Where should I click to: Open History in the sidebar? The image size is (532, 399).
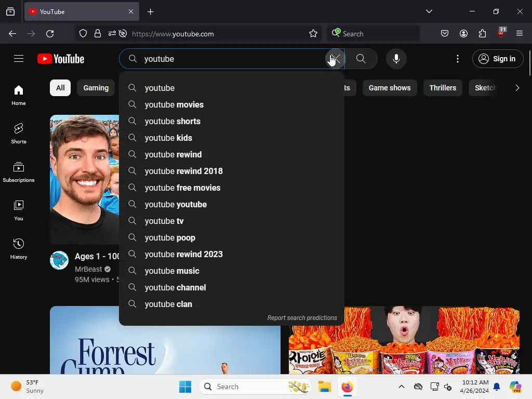[19, 249]
